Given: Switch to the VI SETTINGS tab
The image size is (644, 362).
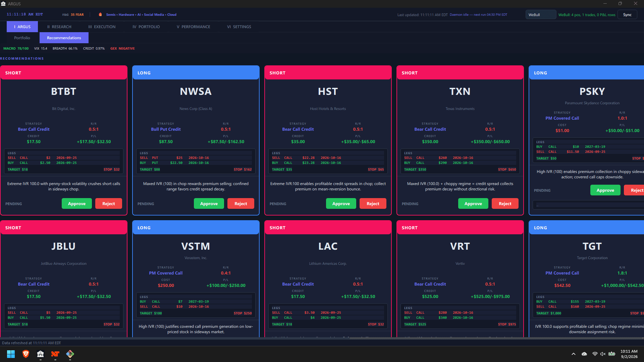Looking at the screenshot, I should [x=239, y=27].
